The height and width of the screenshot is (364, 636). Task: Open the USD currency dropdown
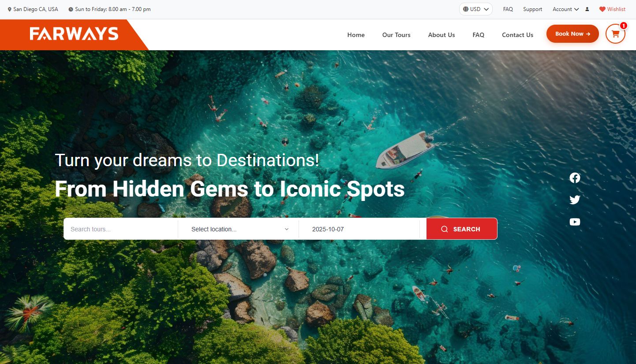pyautogui.click(x=476, y=9)
